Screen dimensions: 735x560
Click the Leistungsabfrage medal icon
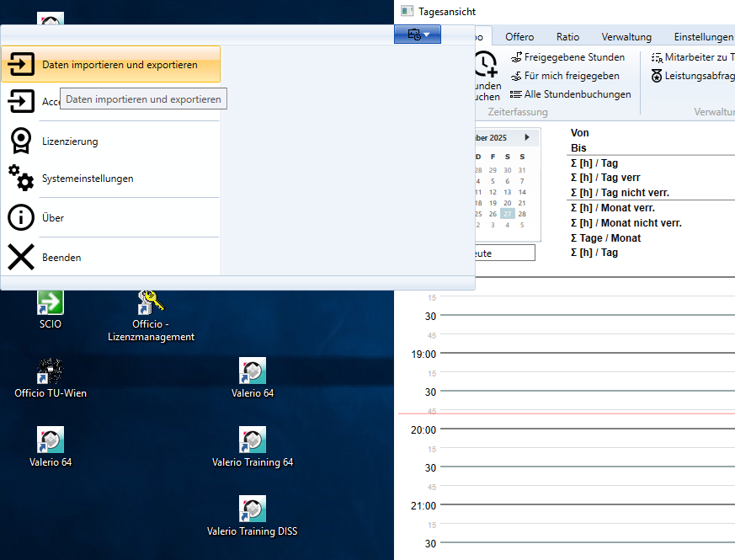tap(657, 76)
